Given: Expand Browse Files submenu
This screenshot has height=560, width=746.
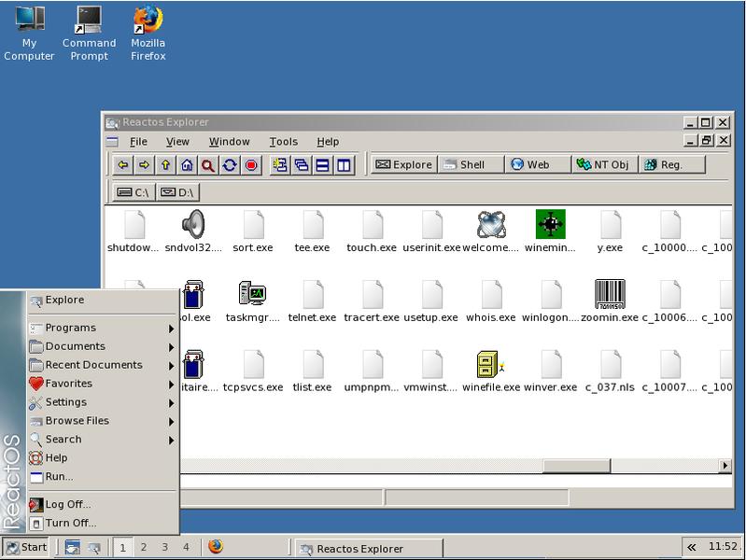Looking at the screenshot, I should pyautogui.click(x=103, y=421).
